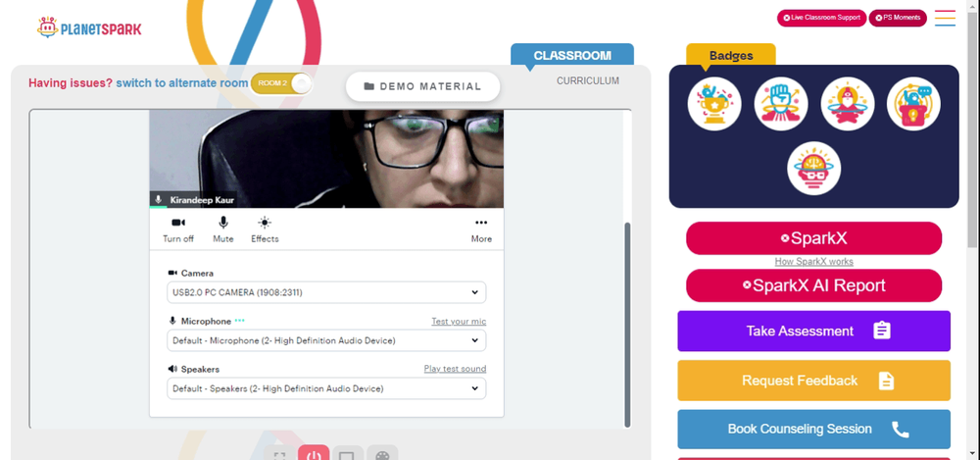Click the brain lightbulb badge
Viewport: 980px width, 460px height.
(813, 168)
